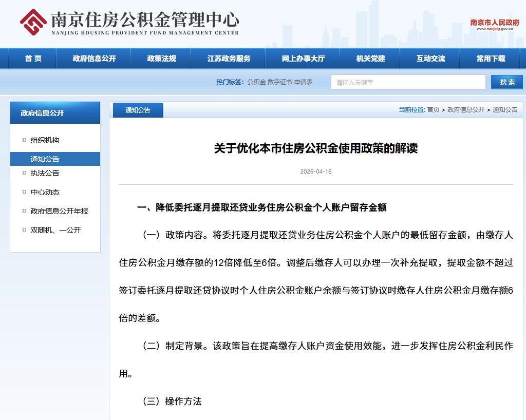Screen dimensions: 526x420
Task: Click the paragraph starting (一)政策内容
Action: (316, 276)
